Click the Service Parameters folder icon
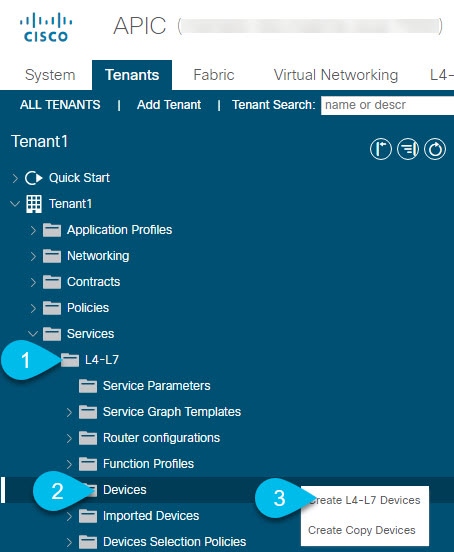Image resolution: width=454 pixels, height=552 pixels. point(88,386)
